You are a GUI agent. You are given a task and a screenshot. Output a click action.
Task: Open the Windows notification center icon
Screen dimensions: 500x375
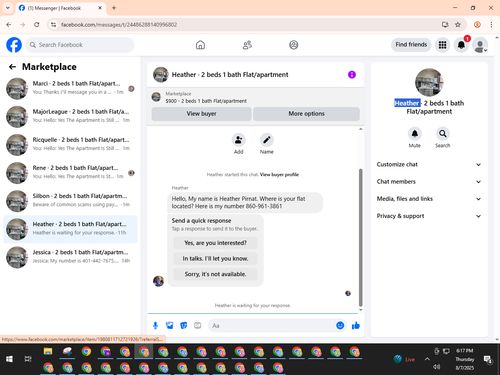click(488, 359)
